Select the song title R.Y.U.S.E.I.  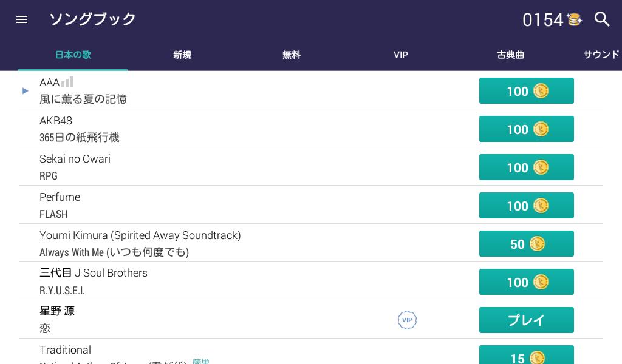[x=63, y=291]
